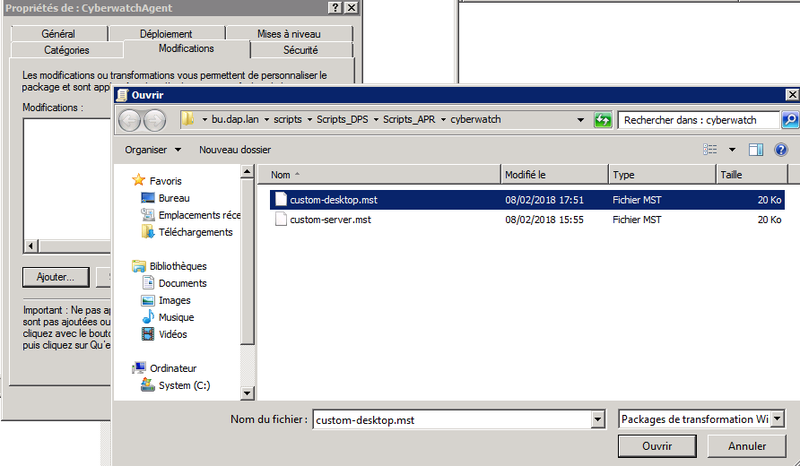Switch to the Sécurité tab

(301, 50)
